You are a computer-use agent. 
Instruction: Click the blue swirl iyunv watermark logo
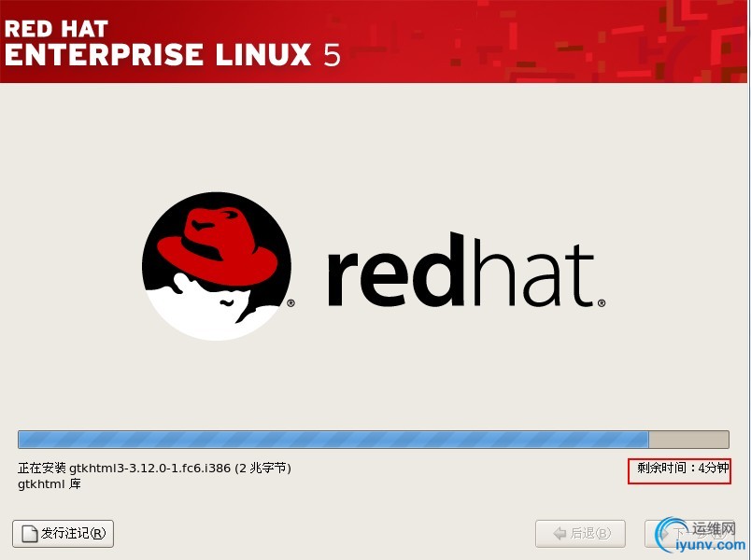click(x=669, y=534)
